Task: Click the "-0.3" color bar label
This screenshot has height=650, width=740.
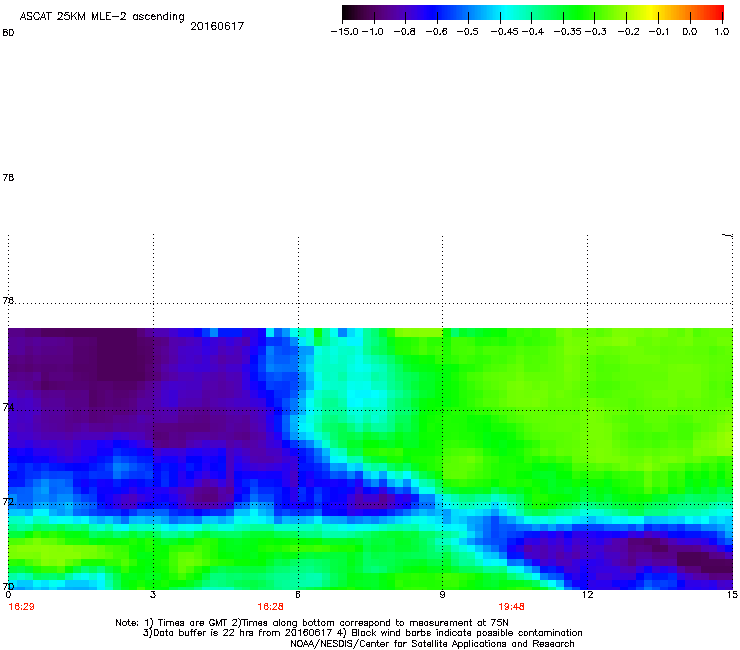Action: (596, 32)
